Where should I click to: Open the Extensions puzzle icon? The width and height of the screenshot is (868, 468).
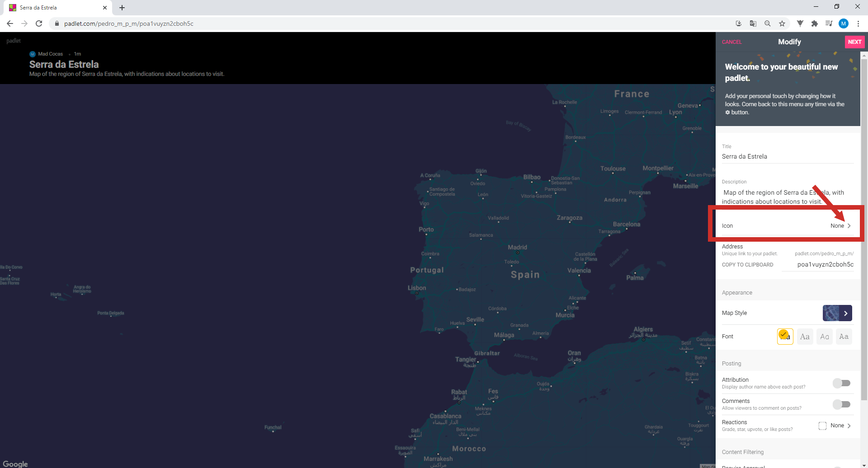[x=814, y=23]
